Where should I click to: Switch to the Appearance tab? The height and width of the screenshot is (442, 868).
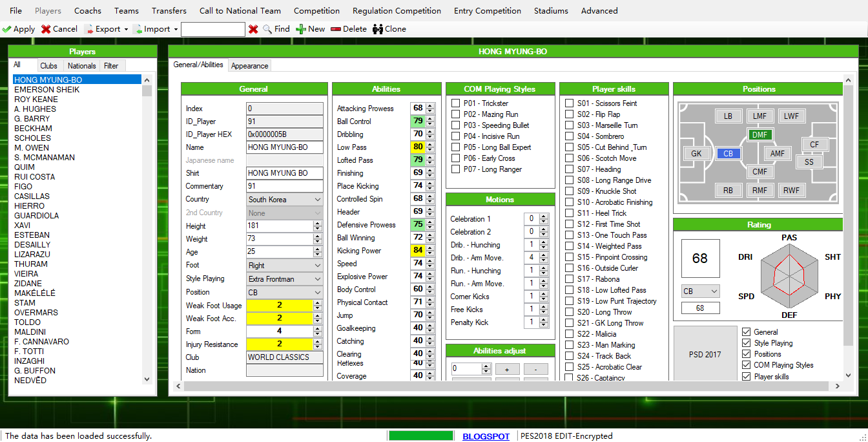249,66
